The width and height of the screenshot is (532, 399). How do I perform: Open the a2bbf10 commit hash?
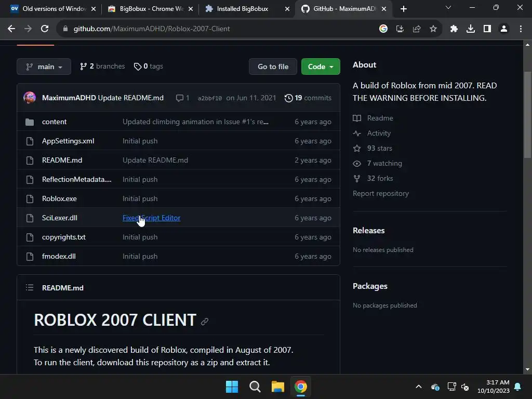point(210,98)
